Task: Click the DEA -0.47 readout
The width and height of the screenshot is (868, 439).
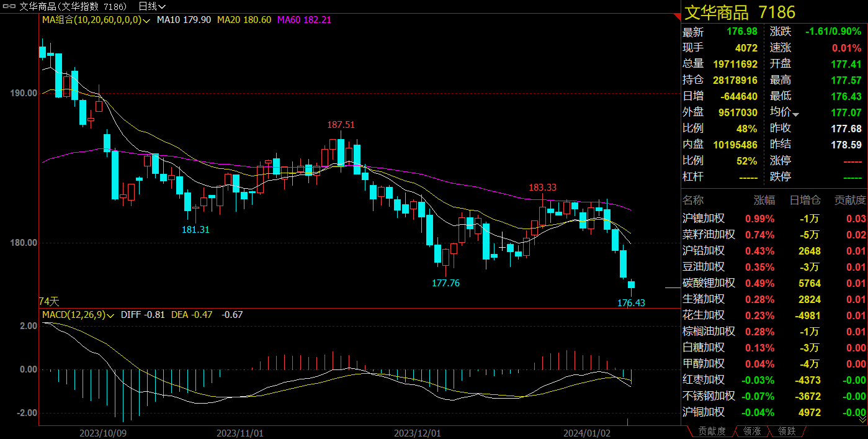Action: tap(192, 315)
